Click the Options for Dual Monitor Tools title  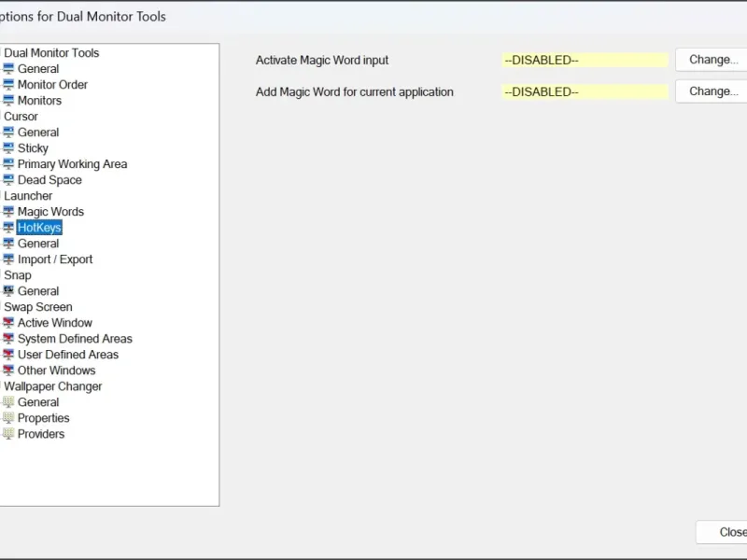point(83,17)
